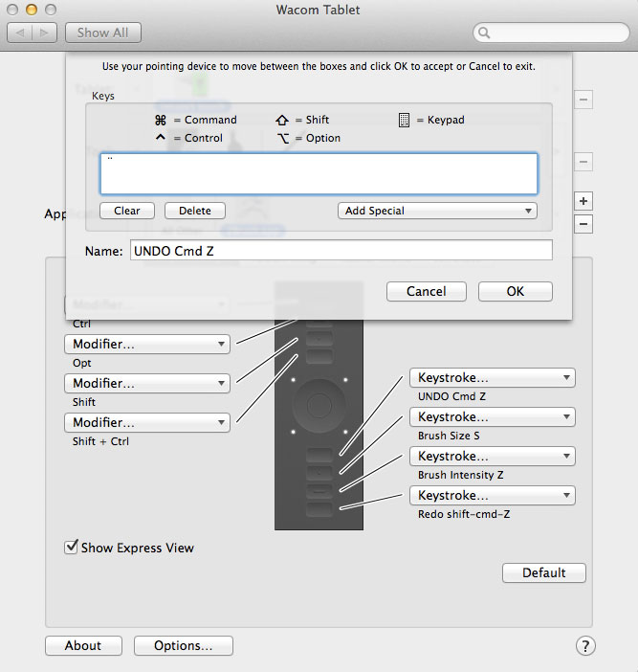Click the search field in toolbar
638x672 pixels.
[x=551, y=33]
